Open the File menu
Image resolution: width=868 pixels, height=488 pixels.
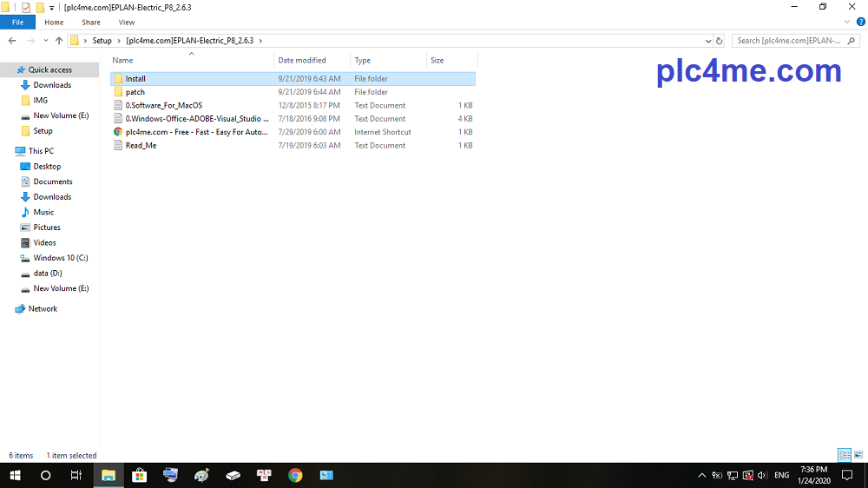[x=17, y=22]
